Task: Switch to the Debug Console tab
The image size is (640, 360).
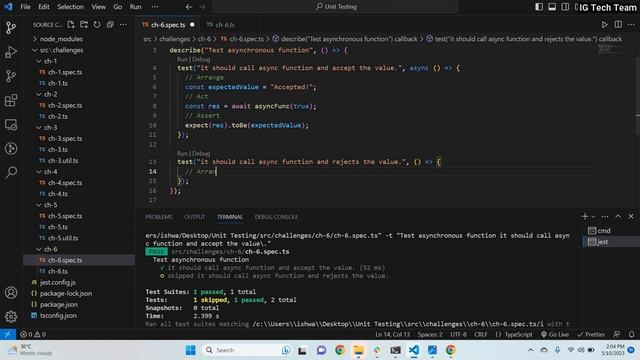Action: tap(276, 217)
